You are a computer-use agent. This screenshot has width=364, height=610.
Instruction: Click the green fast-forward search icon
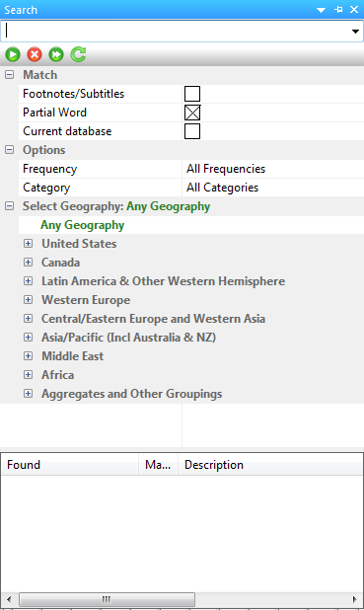point(56,54)
